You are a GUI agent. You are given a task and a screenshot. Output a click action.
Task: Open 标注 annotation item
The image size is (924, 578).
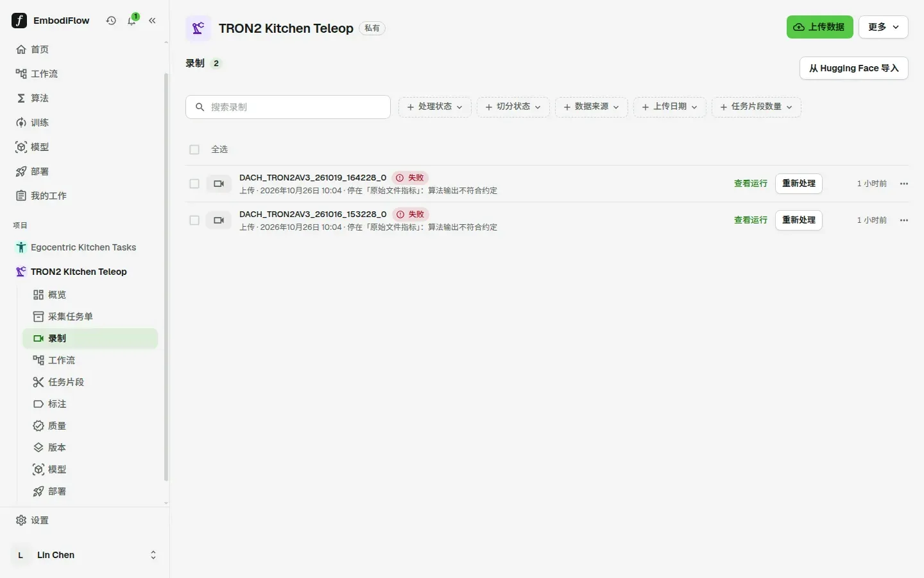[x=90, y=404]
